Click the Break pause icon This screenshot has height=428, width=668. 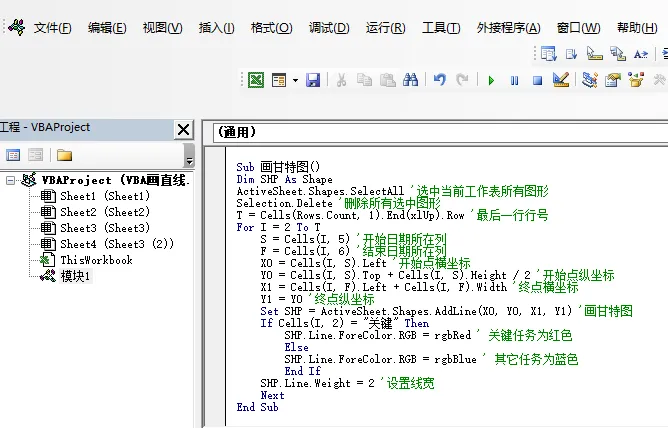(x=515, y=80)
